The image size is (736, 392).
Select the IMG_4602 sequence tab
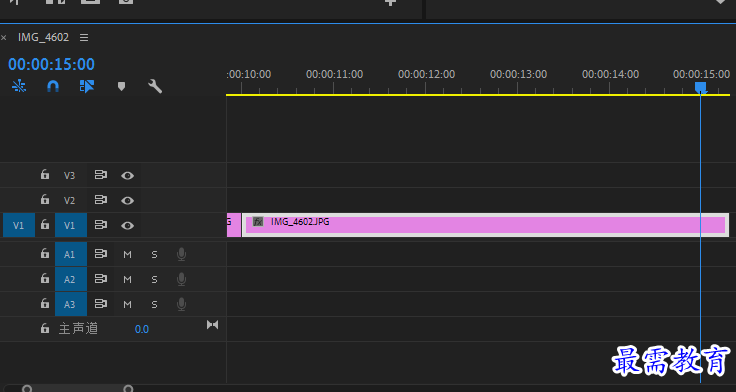[x=43, y=37]
